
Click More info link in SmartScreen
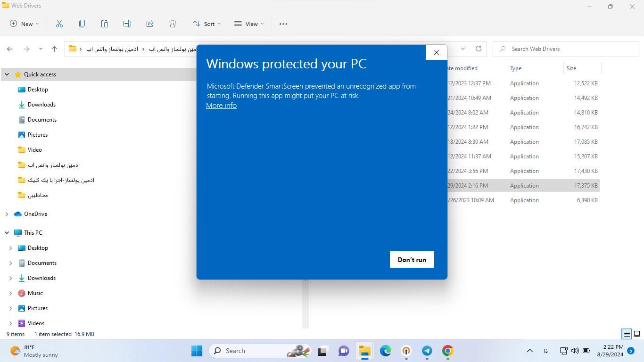click(221, 106)
